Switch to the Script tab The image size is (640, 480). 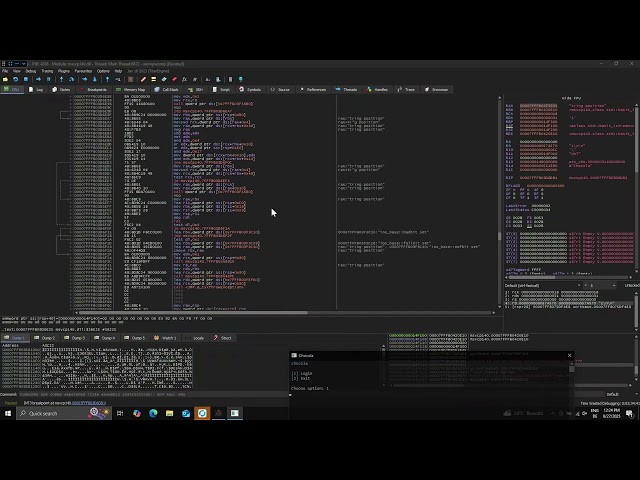[221, 89]
